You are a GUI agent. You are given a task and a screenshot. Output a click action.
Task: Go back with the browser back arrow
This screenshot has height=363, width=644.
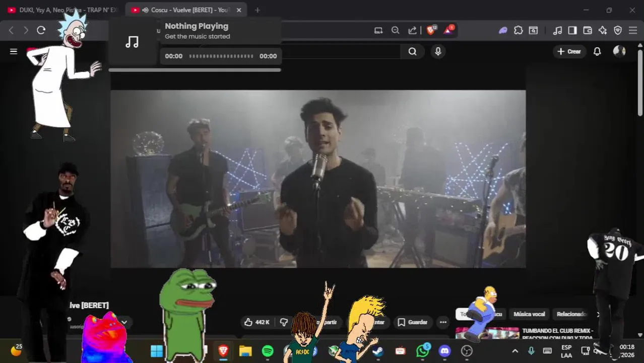click(x=11, y=30)
